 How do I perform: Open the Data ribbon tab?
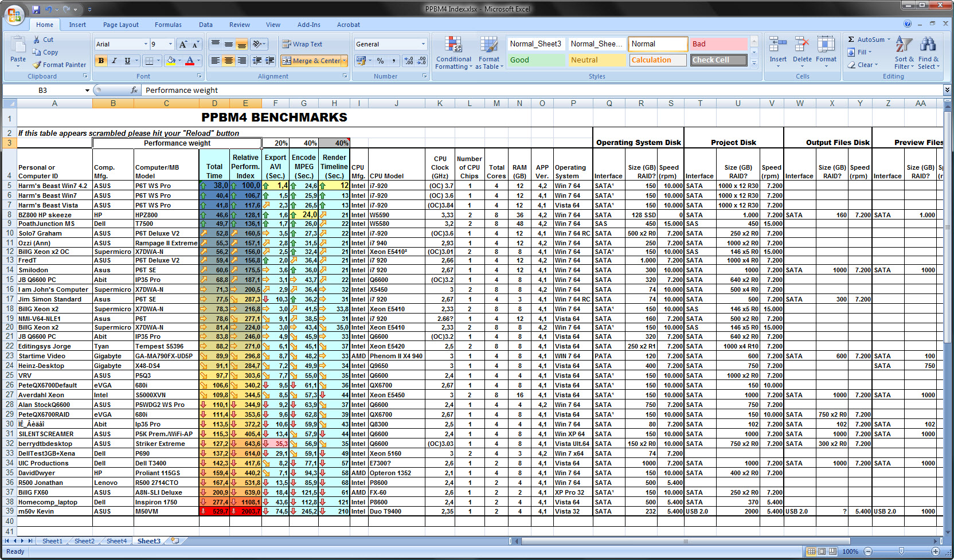point(206,25)
